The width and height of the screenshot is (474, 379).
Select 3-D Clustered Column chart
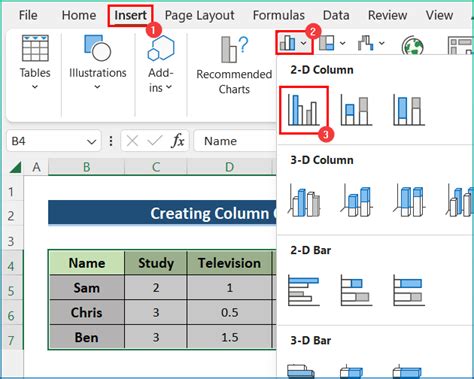click(304, 201)
